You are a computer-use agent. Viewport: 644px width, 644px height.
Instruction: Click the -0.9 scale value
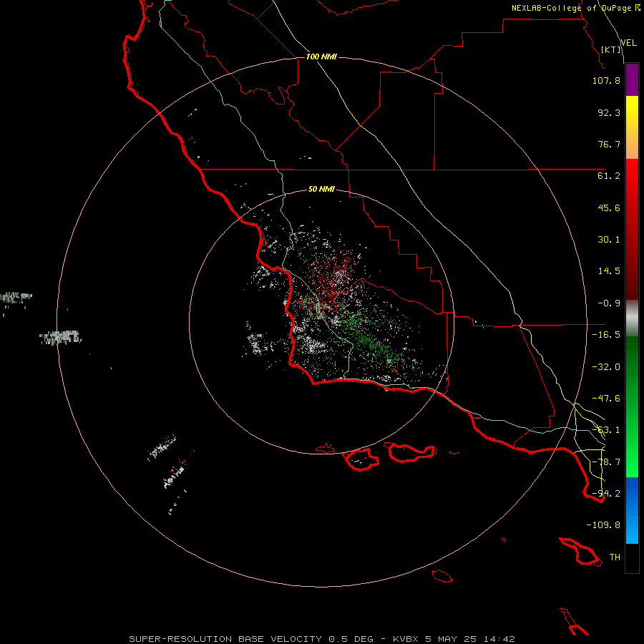click(x=609, y=303)
